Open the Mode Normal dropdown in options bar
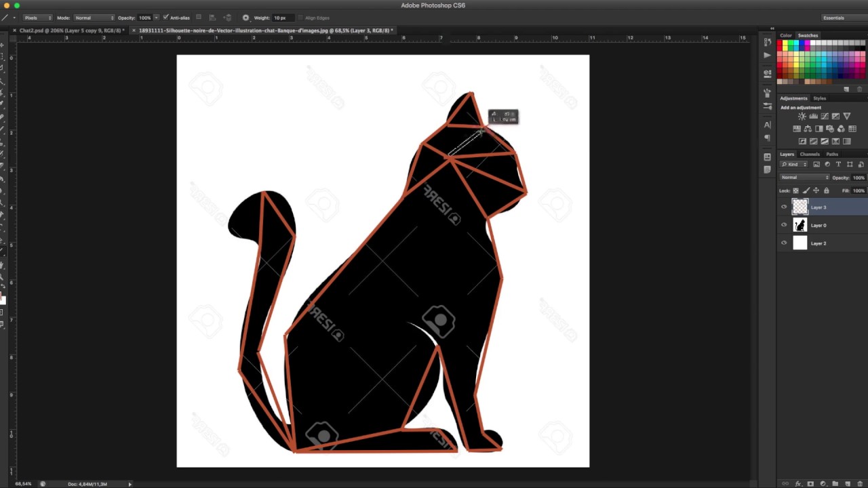The image size is (868, 488). (94, 18)
